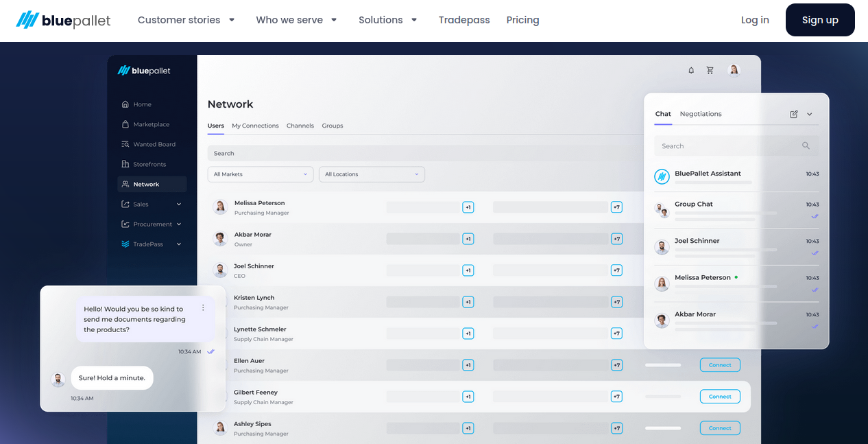Click the Lynette Schmeler name
Screen dimensions: 868x444
click(260, 329)
